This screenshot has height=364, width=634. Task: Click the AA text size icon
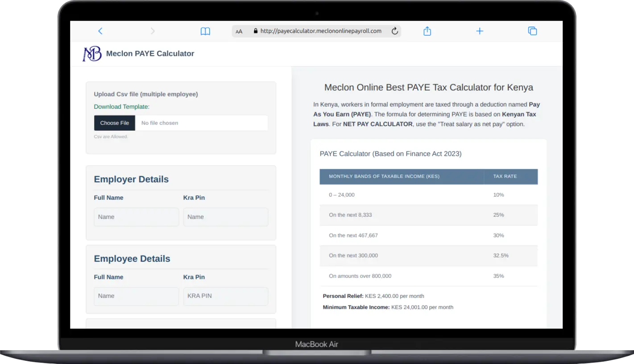239,31
